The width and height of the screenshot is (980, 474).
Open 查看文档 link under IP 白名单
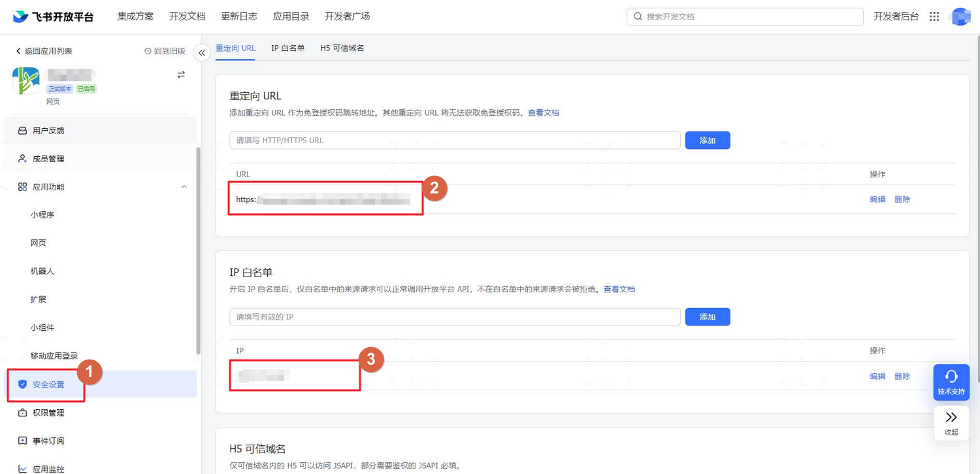[619, 290]
